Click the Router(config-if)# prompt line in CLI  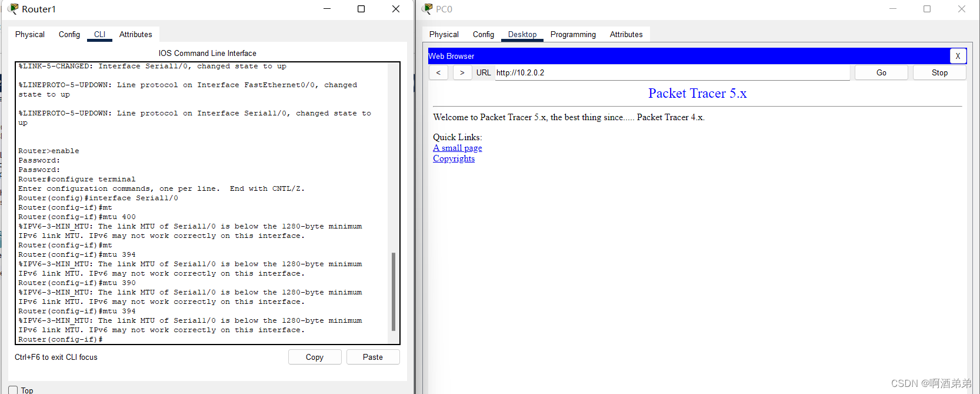click(x=61, y=339)
